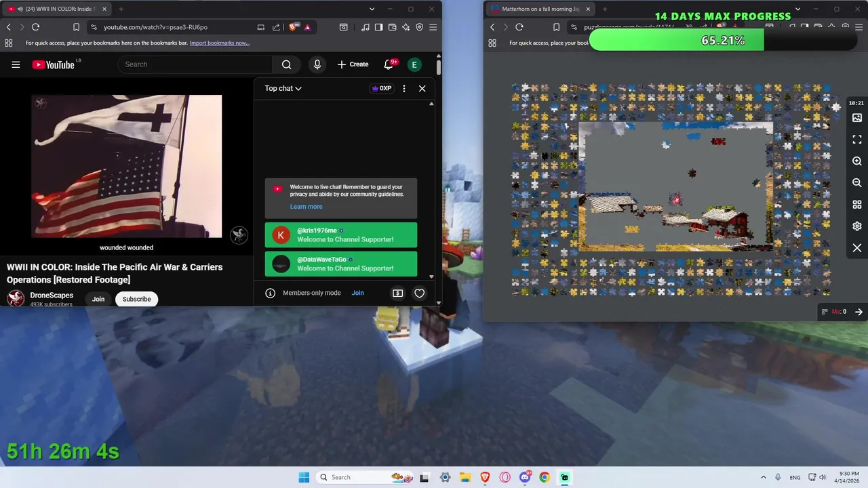Exit the puzzle with the X icon
868x488 pixels.
(x=857, y=248)
